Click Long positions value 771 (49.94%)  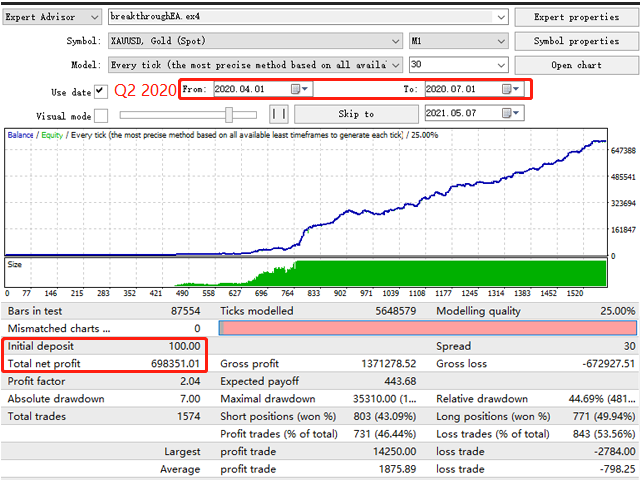[x=604, y=416]
